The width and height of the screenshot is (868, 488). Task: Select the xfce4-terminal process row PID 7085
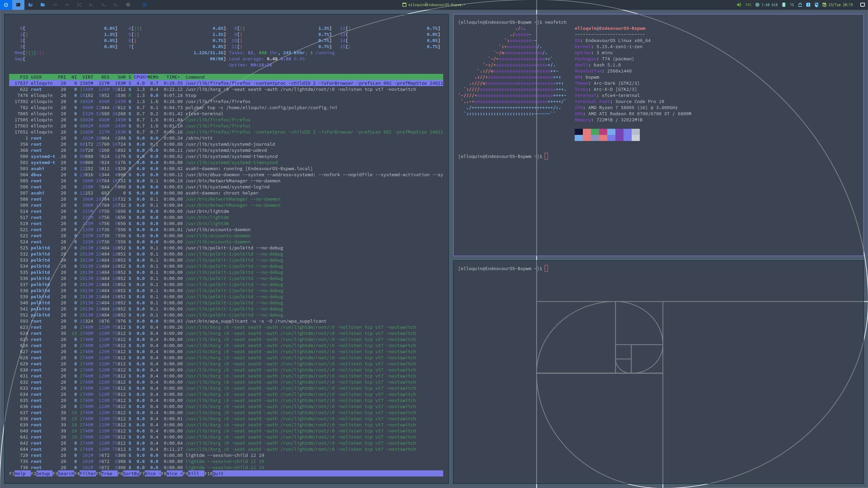[226, 114]
